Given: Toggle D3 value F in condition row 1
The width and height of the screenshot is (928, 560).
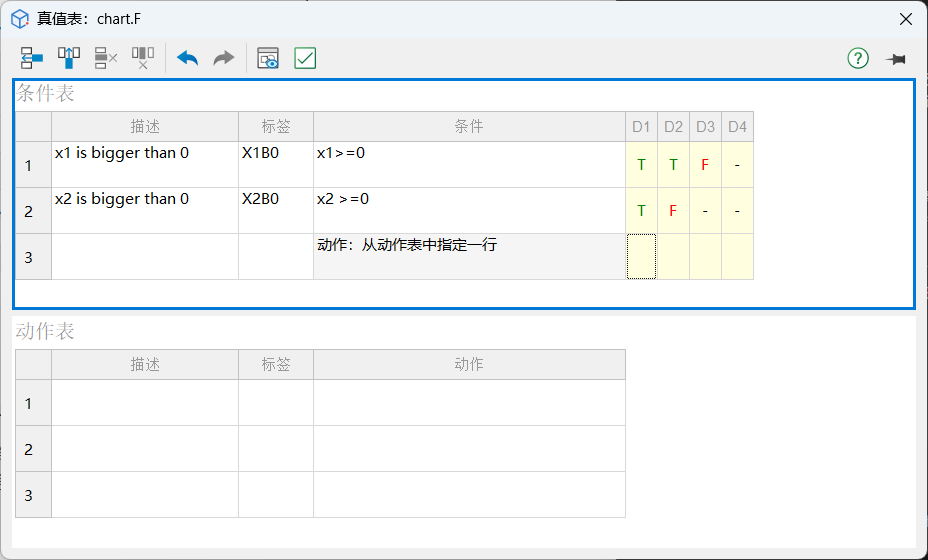Looking at the screenshot, I should tap(705, 165).
